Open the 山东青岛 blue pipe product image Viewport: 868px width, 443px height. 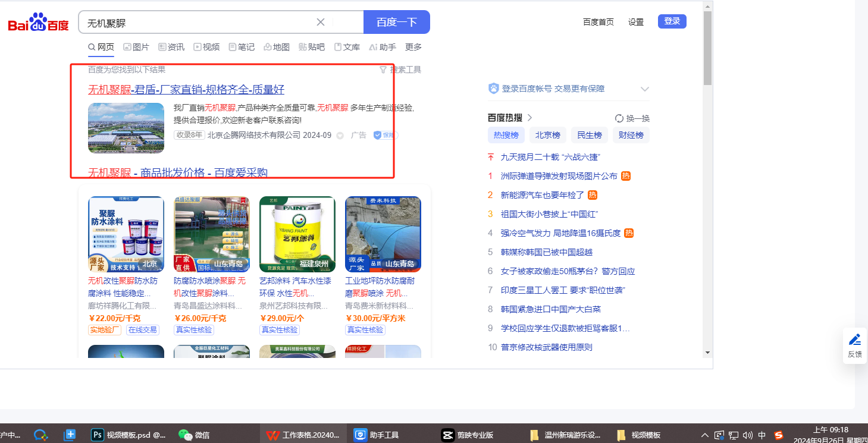click(383, 234)
